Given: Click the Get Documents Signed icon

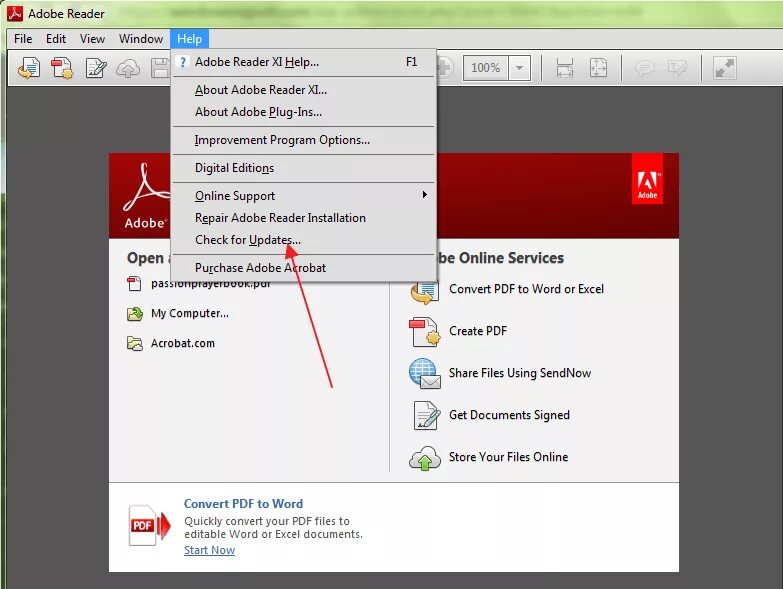Looking at the screenshot, I should 426,415.
